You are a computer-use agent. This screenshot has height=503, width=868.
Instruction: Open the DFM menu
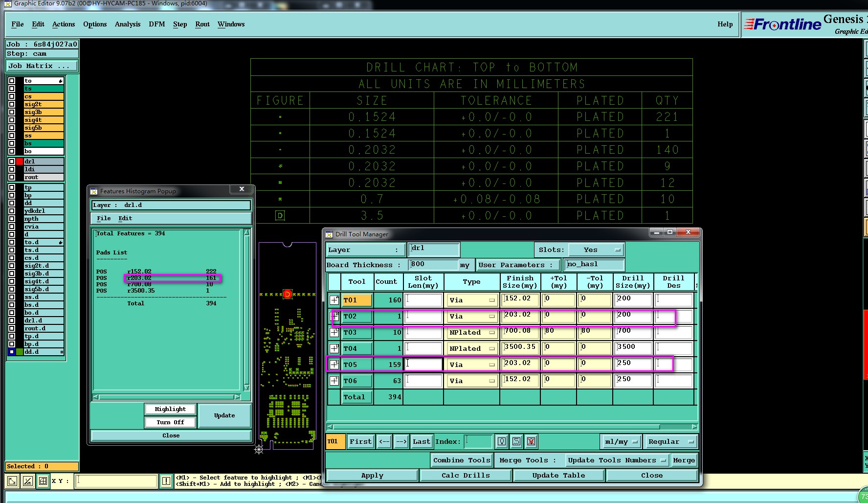click(x=156, y=24)
